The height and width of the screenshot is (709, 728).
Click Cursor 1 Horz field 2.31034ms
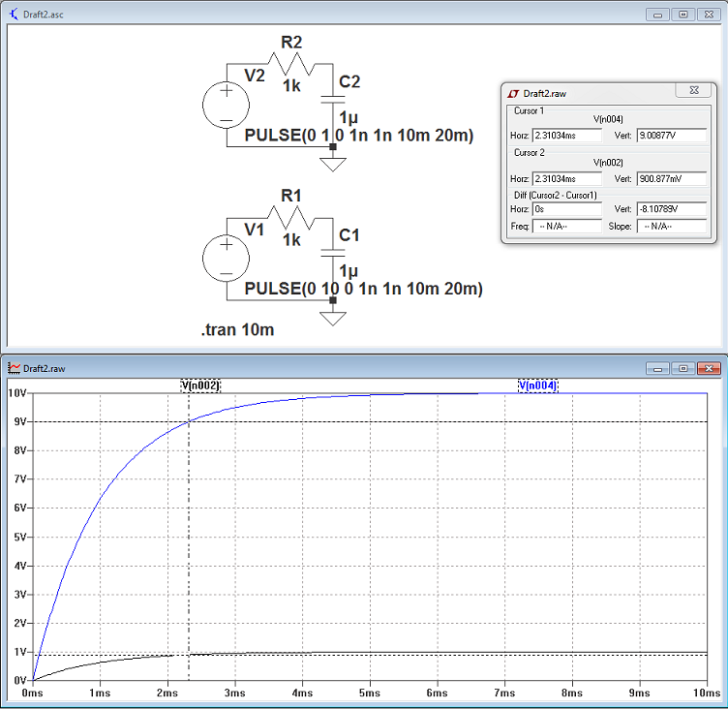coord(567,136)
